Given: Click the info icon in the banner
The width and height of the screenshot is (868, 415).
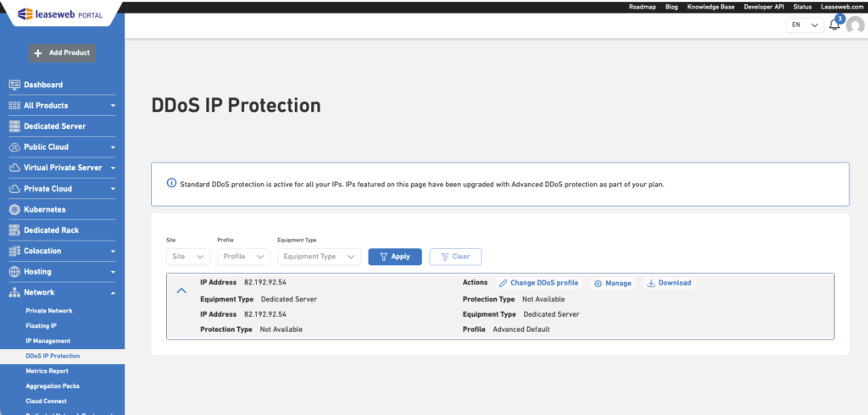Looking at the screenshot, I should 171,184.
